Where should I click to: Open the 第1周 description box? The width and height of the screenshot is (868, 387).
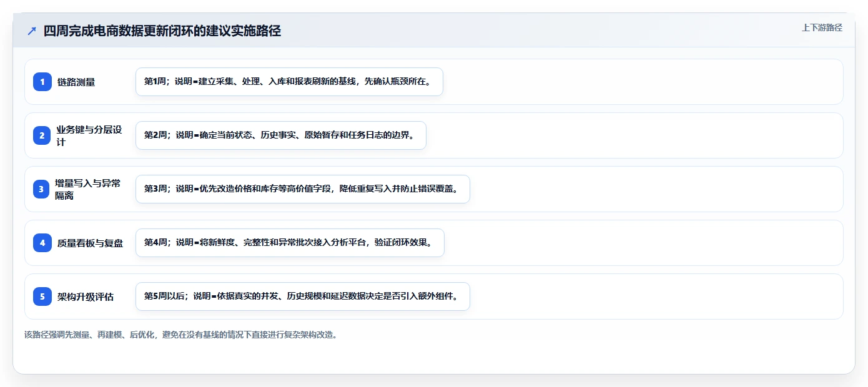(x=289, y=82)
